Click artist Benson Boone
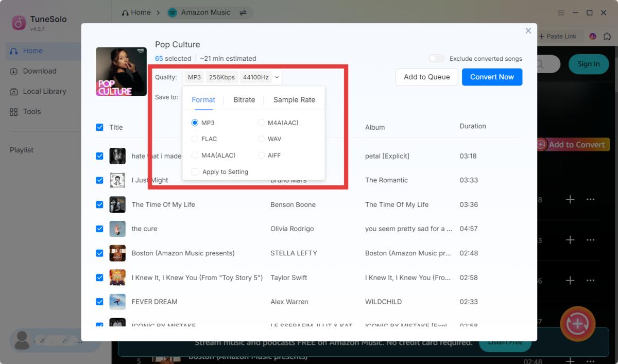 [x=293, y=204]
